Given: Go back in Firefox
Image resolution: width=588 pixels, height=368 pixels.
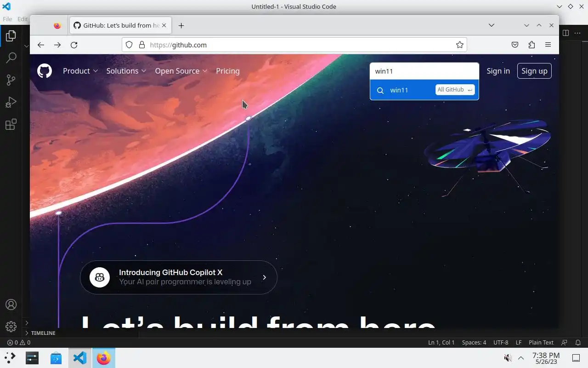Looking at the screenshot, I should point(41,45).
